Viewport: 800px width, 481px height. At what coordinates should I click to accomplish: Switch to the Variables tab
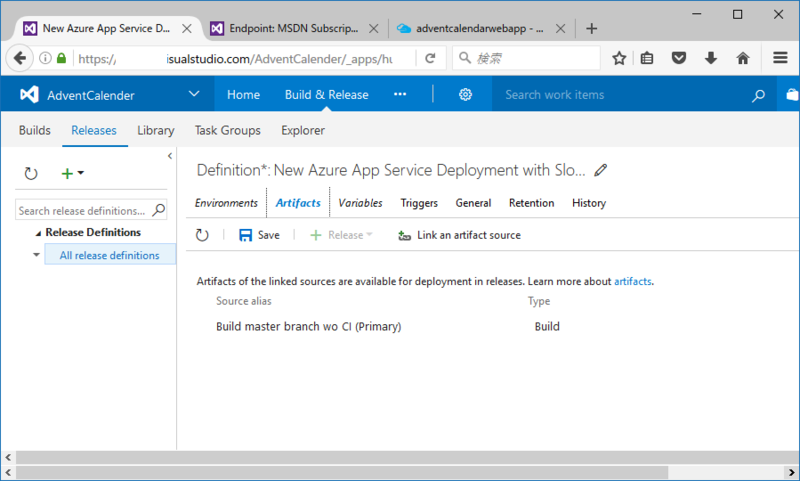[360, 203]
